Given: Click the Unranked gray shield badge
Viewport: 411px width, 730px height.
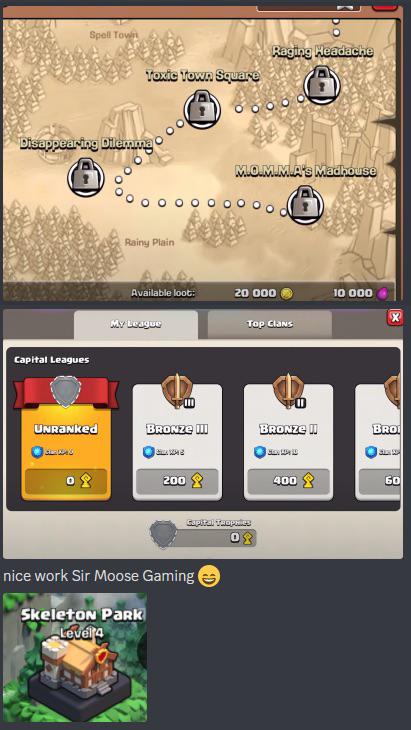Looking at the screenshot, I should (66, 392).
